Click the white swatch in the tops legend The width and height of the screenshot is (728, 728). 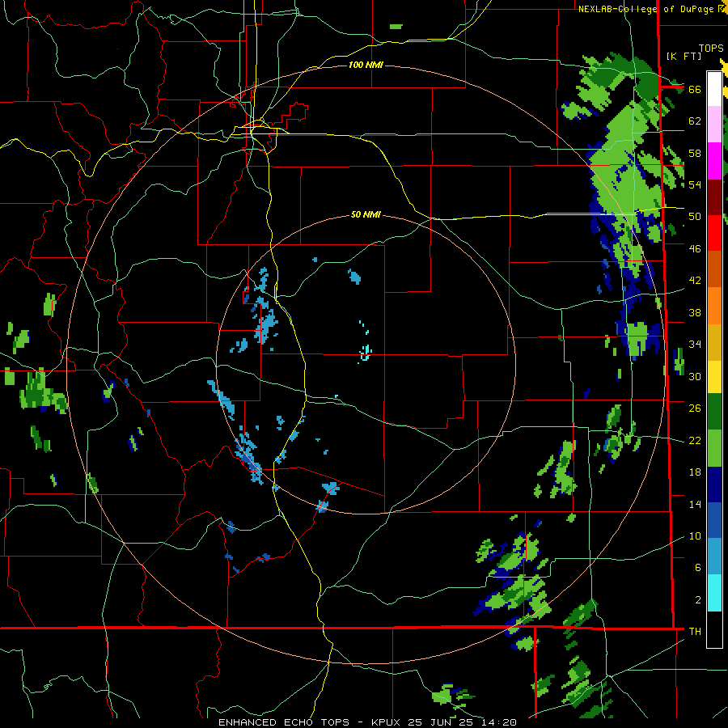pyautogui.click(x=714, y=89)
